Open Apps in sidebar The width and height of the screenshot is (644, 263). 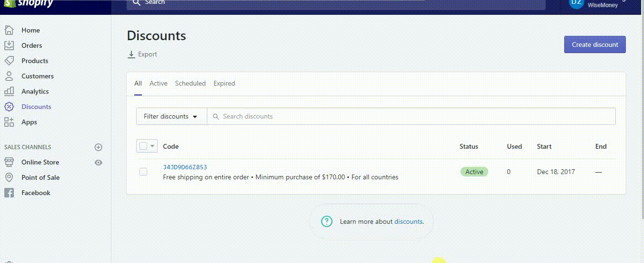pyautogui.click(x=29, y=122)
